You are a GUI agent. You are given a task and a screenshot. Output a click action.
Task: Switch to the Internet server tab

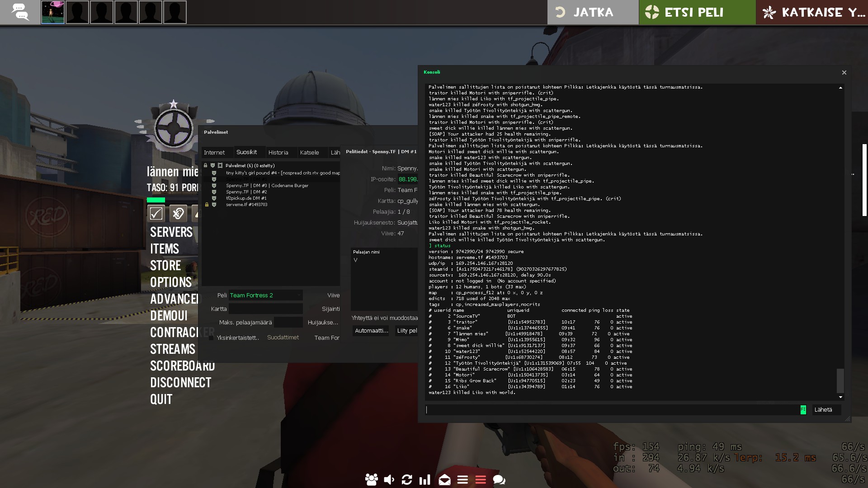[214, 153]
